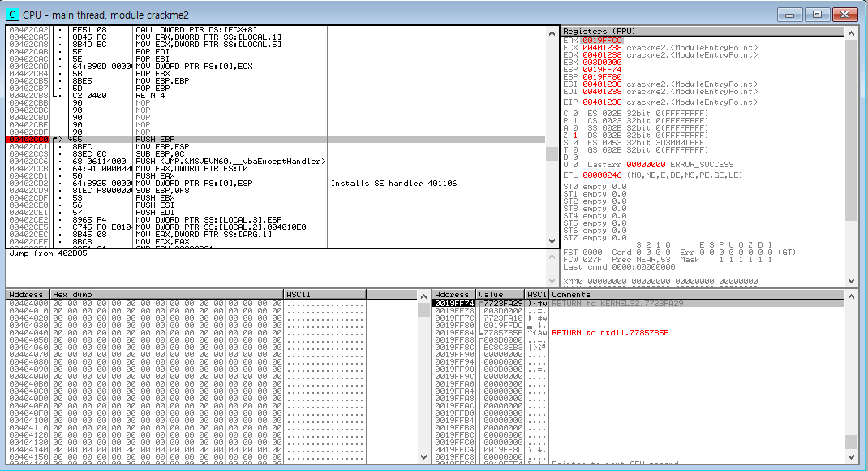Select the __vbaExceptHandler PUSH instruction
Screen dimensions: 868x471
pos(230,162)
